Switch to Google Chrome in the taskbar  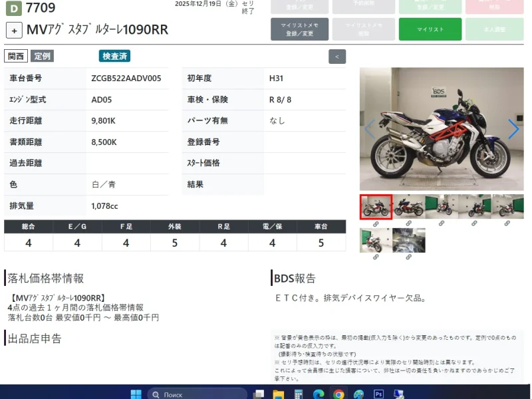click(x=338, y=394)
